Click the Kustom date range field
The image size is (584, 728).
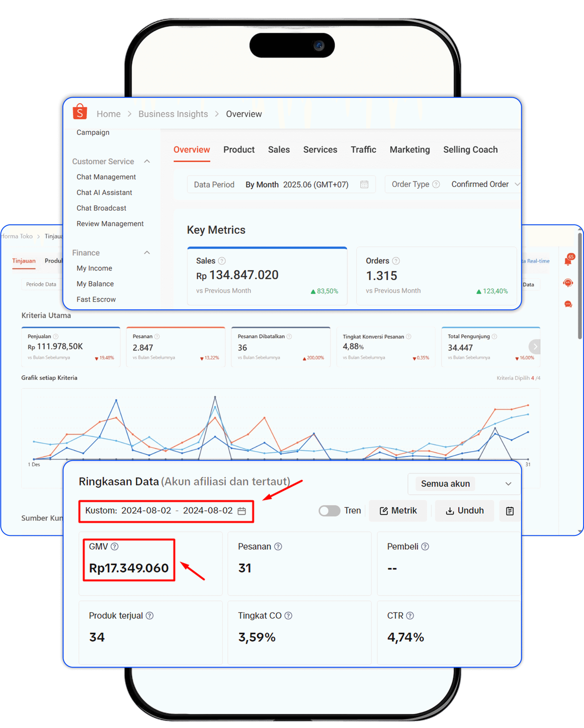pyautogui.click(x=166, y=510)
